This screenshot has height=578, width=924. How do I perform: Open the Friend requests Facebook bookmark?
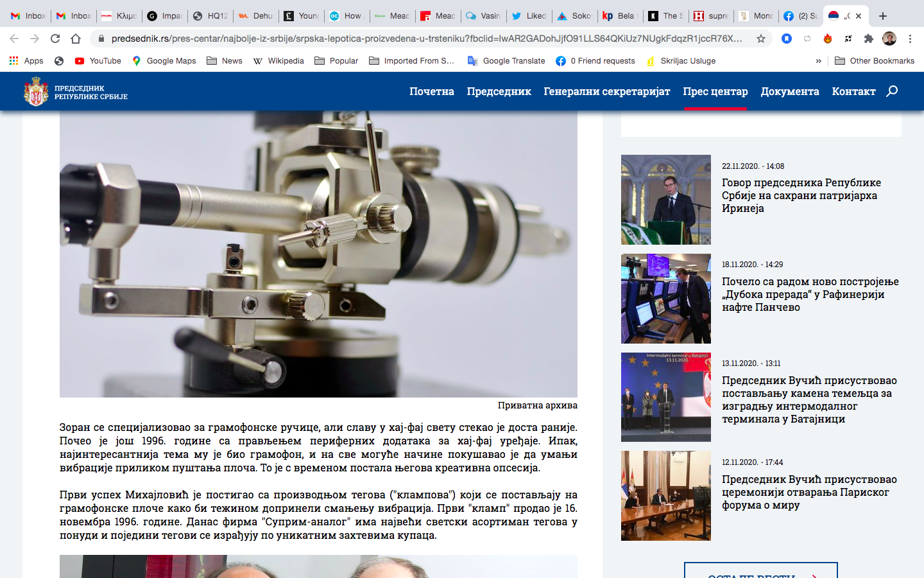[595, 61]
